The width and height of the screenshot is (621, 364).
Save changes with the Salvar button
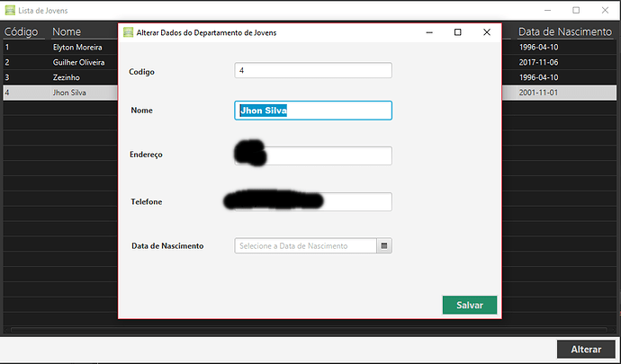(x=470, y=305)
